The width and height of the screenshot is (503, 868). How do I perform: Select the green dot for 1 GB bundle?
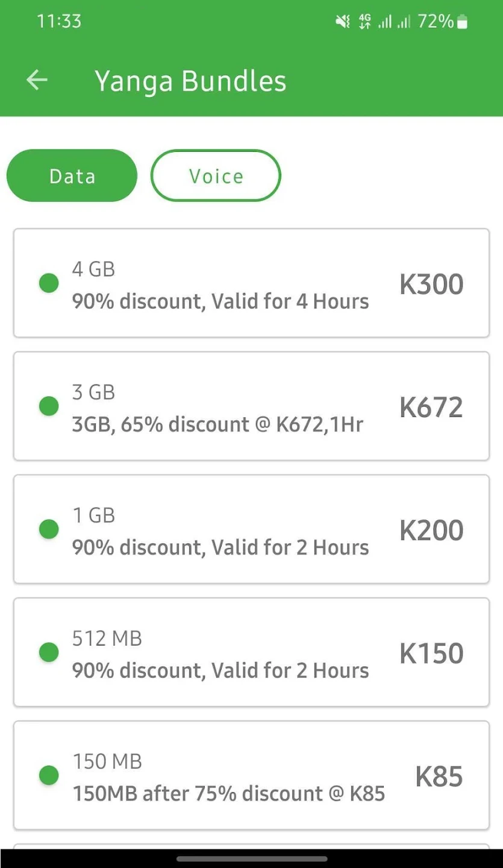pyautogui.click(x=49, y=529)
